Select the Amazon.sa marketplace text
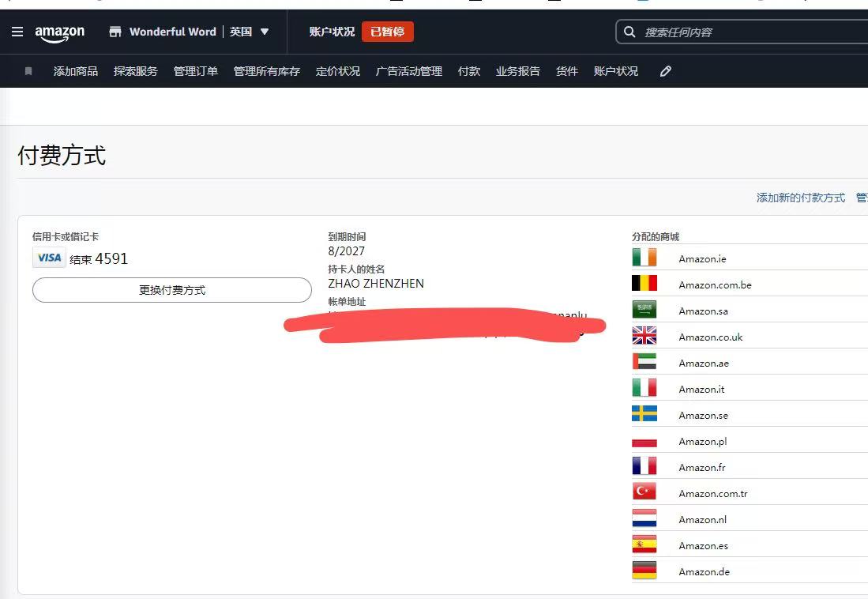Image resolution: width=868 pixels, height=599 pixels. pos(704,311)
